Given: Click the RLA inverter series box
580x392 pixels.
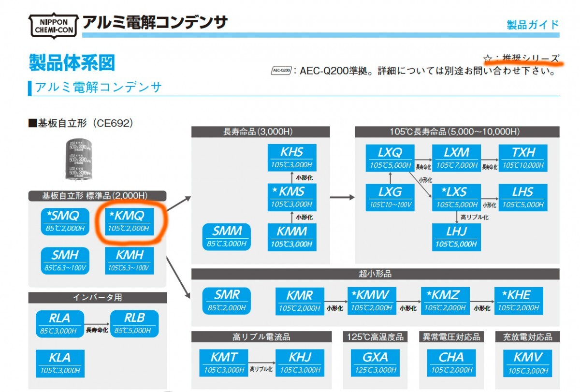Looking at the screenshot, I should tap(59, 324).
